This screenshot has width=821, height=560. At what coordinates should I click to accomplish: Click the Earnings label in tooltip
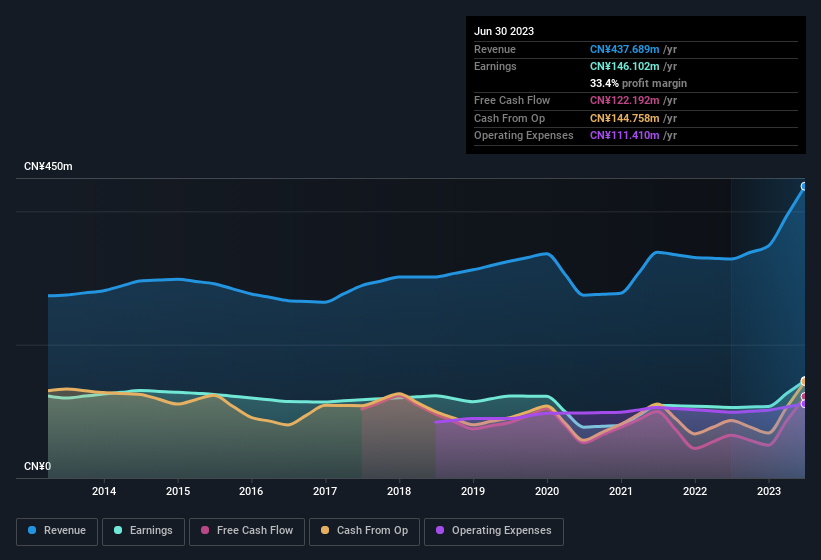(x=495, y=66)
